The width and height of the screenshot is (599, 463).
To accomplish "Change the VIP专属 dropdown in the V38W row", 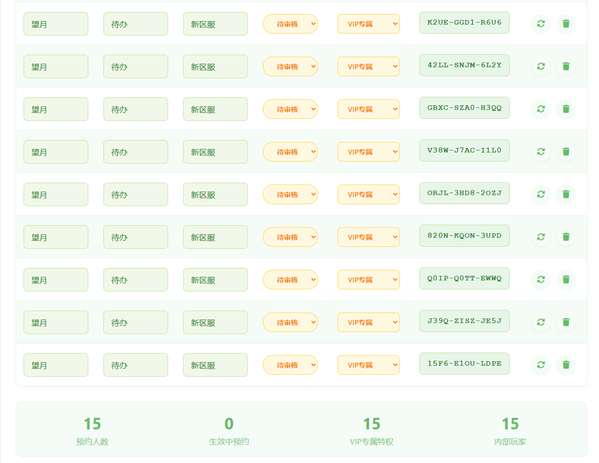I will coord(368,152).
